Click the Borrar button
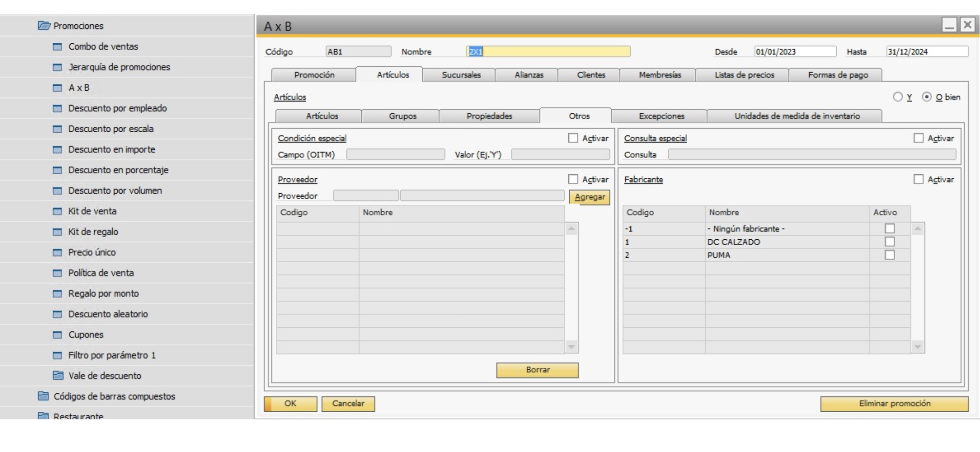This screenshot has height=452, width=980. point(537,370)
